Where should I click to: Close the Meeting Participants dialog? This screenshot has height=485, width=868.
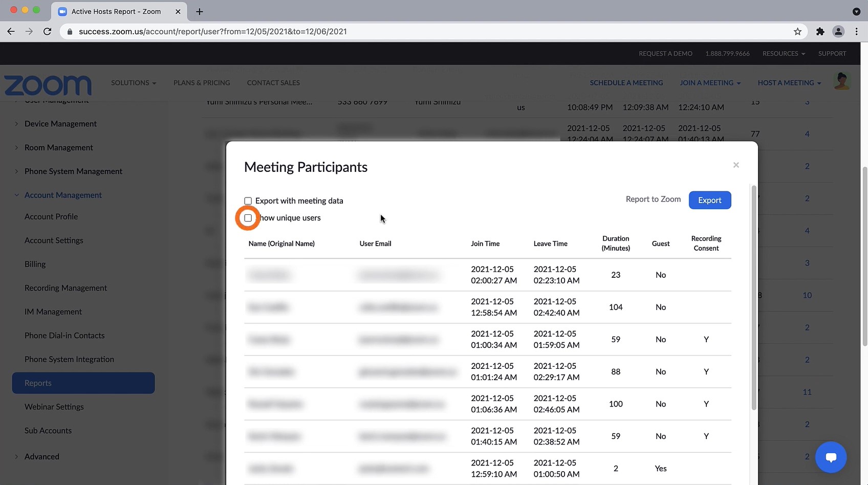coord(736,165)
